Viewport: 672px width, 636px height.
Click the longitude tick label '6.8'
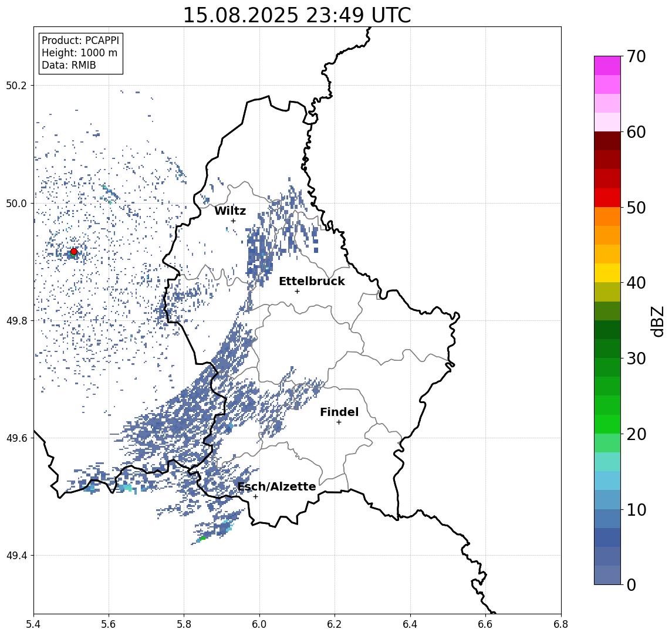561,624
